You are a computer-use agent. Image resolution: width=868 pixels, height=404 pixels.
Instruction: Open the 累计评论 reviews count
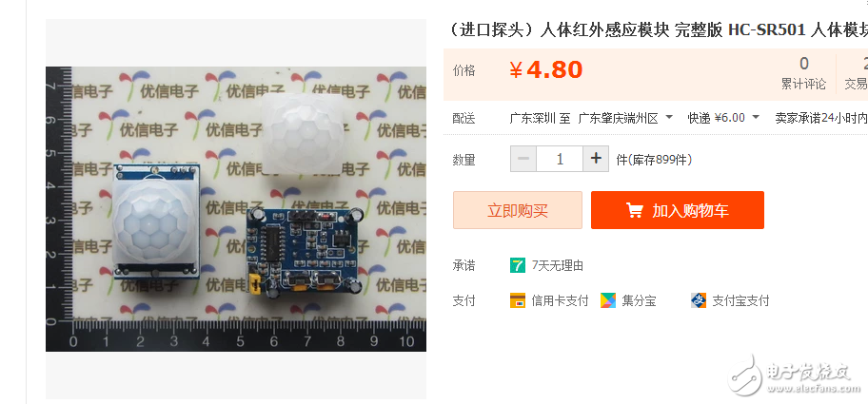click(804, 73)
